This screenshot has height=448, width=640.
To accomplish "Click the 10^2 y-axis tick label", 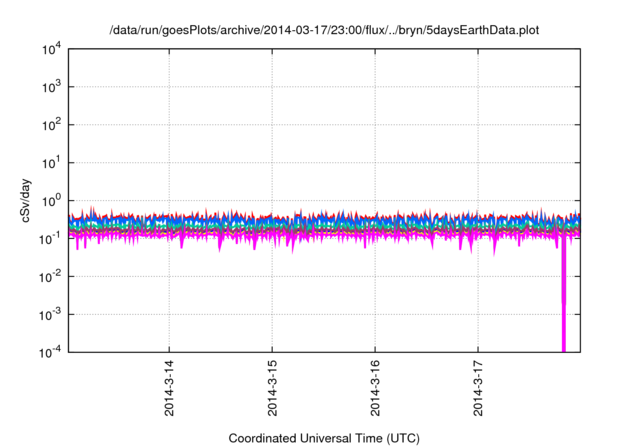I will (51, 125).
